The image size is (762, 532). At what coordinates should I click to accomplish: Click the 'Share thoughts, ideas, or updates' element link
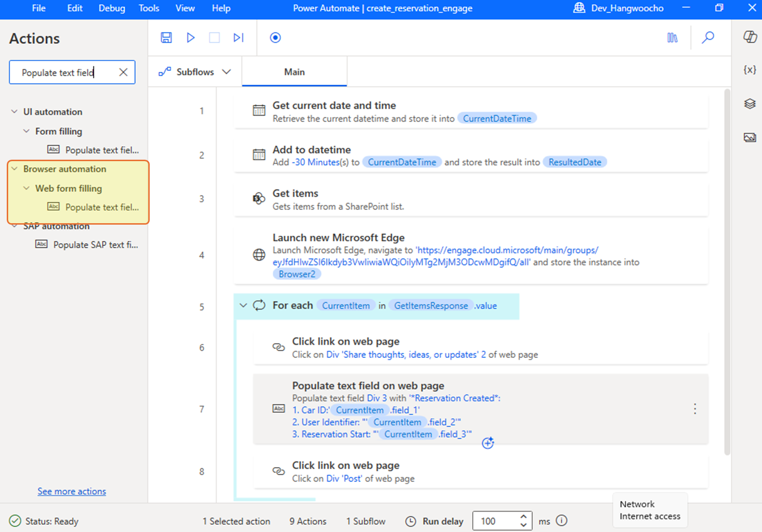406,355
